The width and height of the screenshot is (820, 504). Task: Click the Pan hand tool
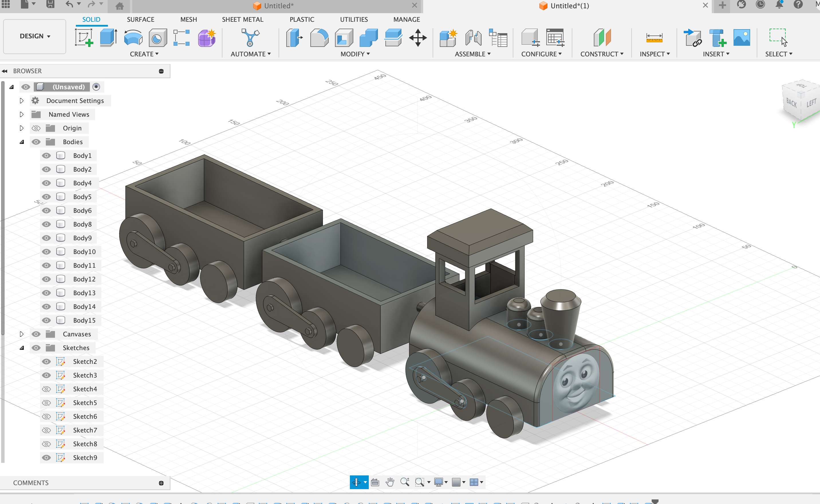[390, 482]
